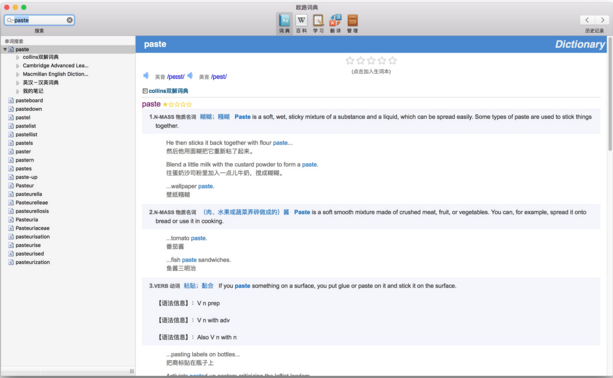Select paster in word list
Screen dimensions: 613x378
(23, 152)
